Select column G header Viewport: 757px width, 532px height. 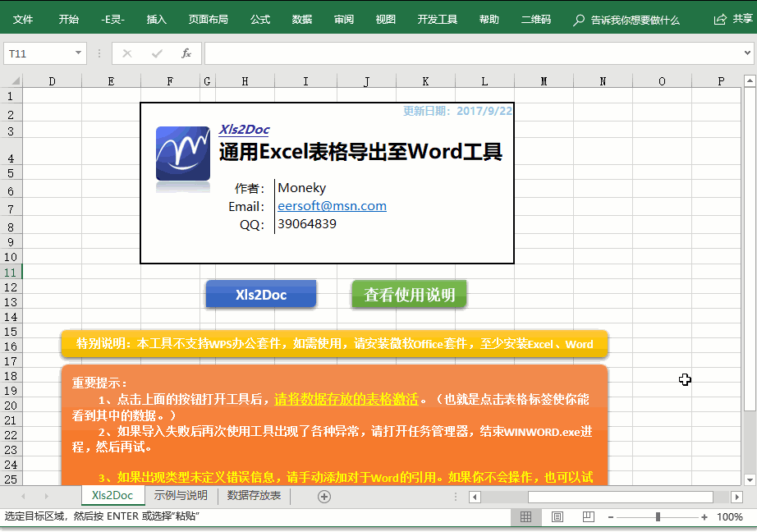point(207,81)
